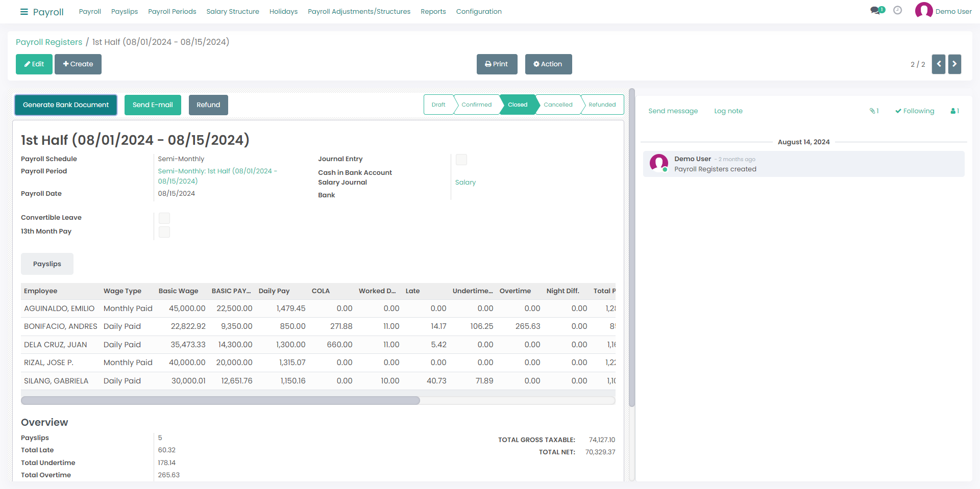Select the Confirmed status stage

point(477,105)
